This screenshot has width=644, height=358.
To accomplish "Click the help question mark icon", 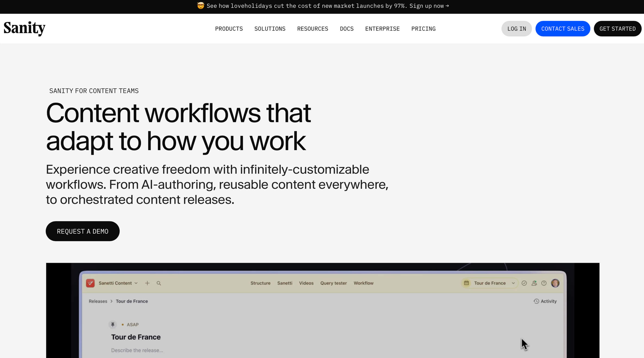I will tap(544, 283).
